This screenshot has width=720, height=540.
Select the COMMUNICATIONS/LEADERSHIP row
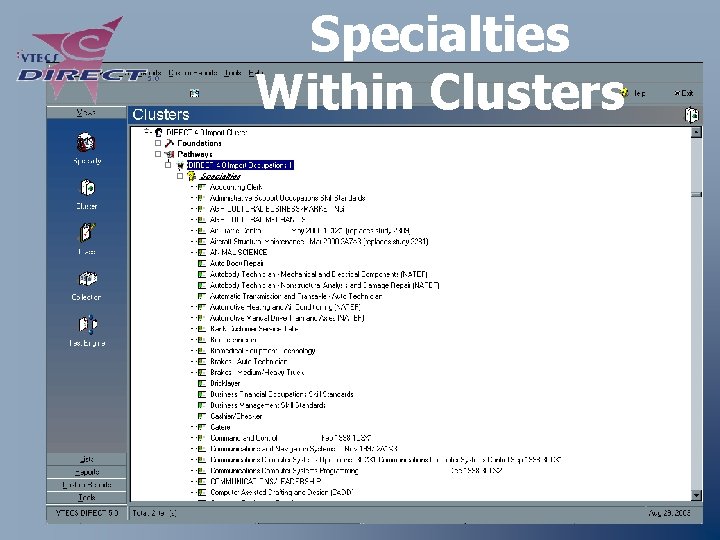265,482
